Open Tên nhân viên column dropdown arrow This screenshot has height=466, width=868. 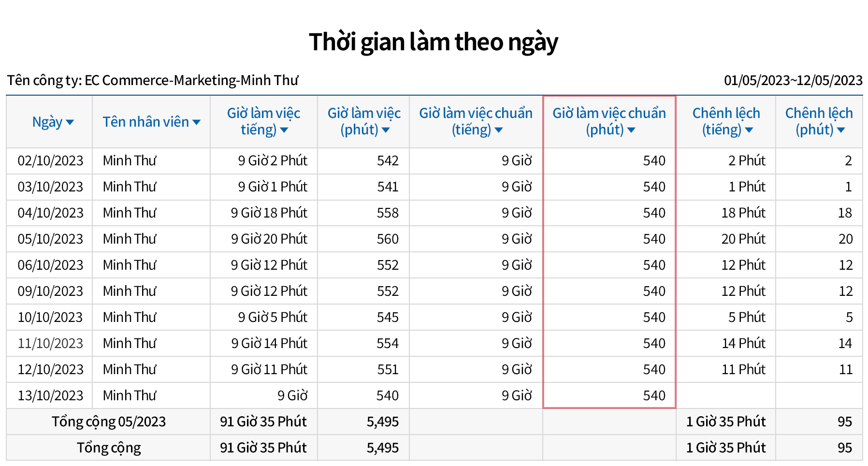(196, 122)
